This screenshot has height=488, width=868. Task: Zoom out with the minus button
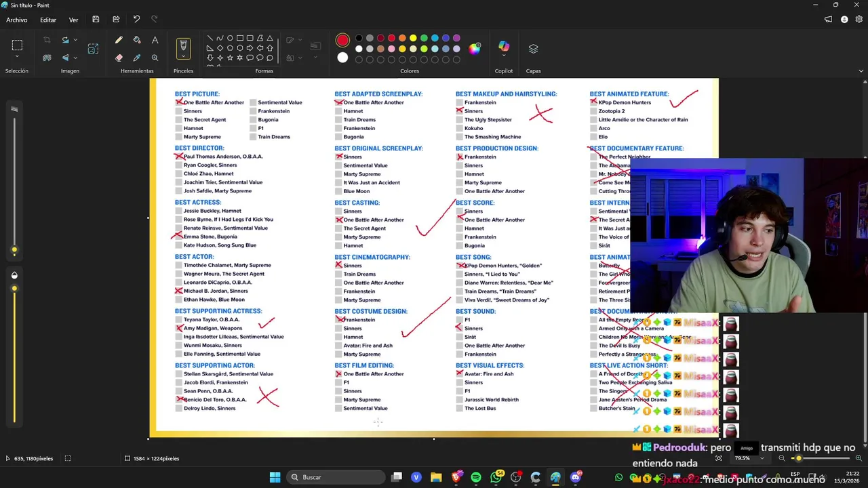pyautogui.click(x=781, y=458)
